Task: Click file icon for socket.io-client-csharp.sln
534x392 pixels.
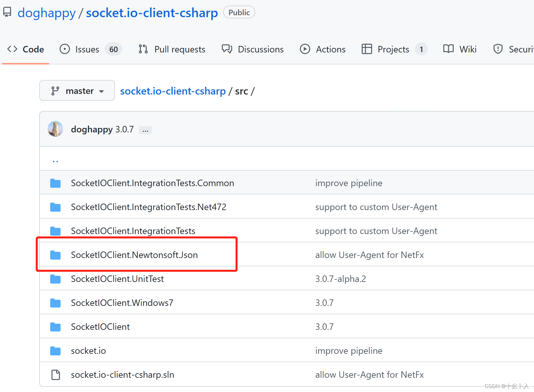Action: coord(56,375)
